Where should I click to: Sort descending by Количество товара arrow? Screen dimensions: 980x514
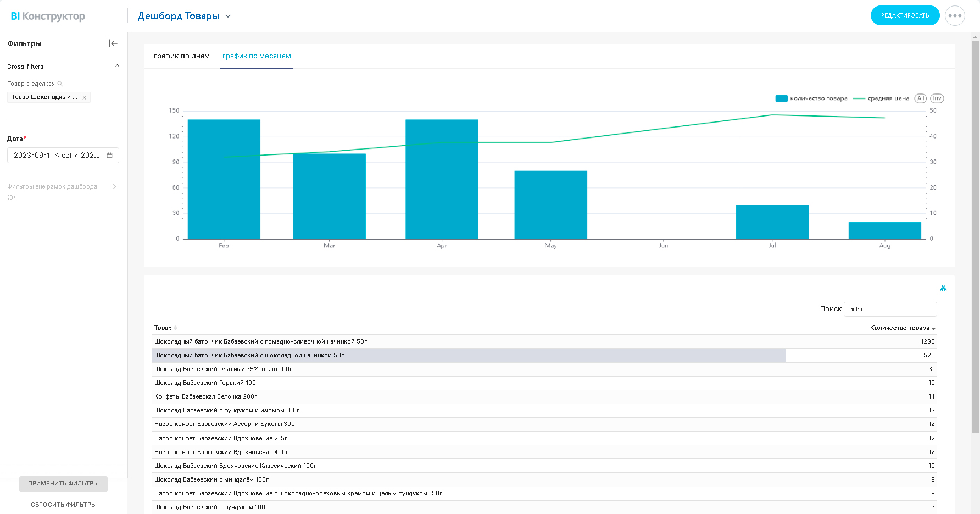(933, 329)
